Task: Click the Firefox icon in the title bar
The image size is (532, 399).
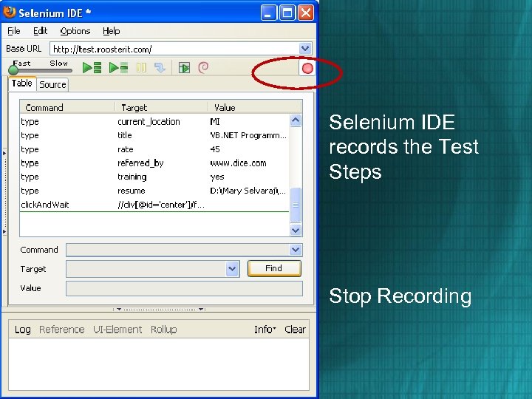Action: (x=9, y=13)
